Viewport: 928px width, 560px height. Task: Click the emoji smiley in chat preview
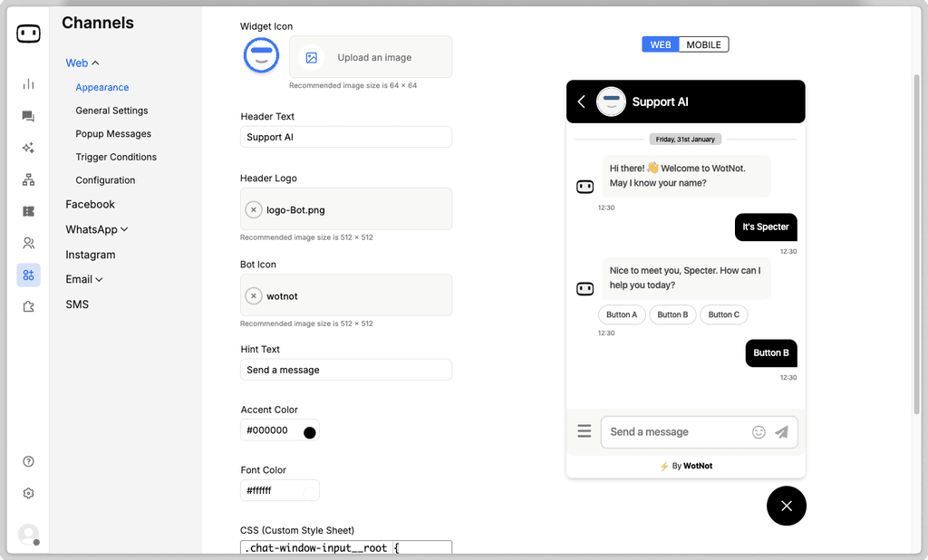click(759, 432)
